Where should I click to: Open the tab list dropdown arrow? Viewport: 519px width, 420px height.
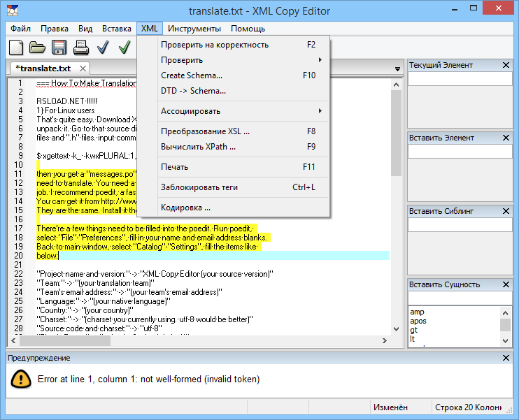coord(397,69)
